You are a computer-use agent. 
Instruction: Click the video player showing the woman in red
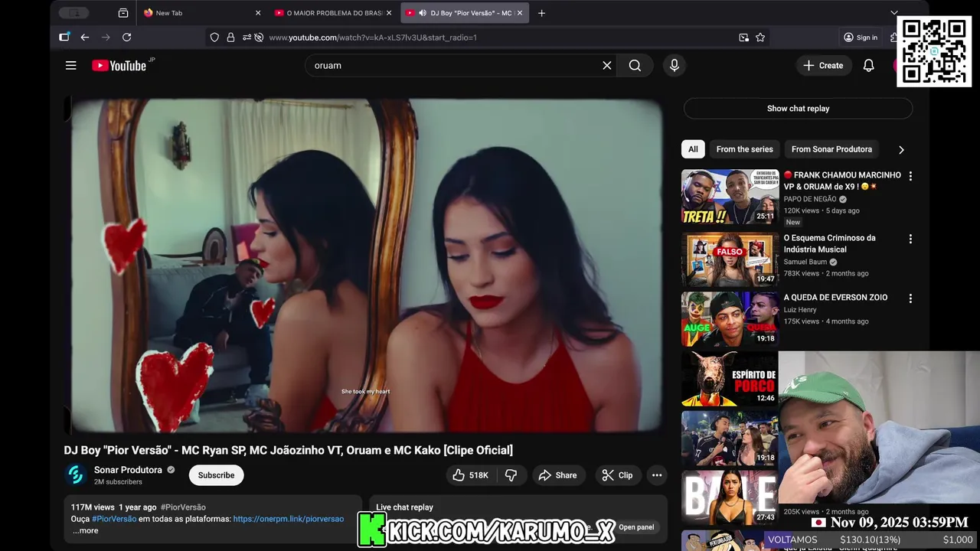point(366,266)
